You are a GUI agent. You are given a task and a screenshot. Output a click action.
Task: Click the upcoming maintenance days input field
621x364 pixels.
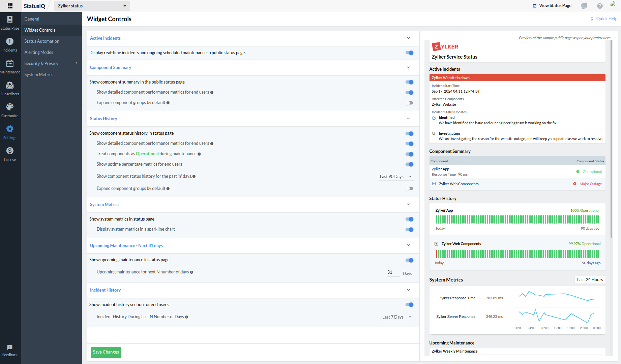tap(392, 272)
